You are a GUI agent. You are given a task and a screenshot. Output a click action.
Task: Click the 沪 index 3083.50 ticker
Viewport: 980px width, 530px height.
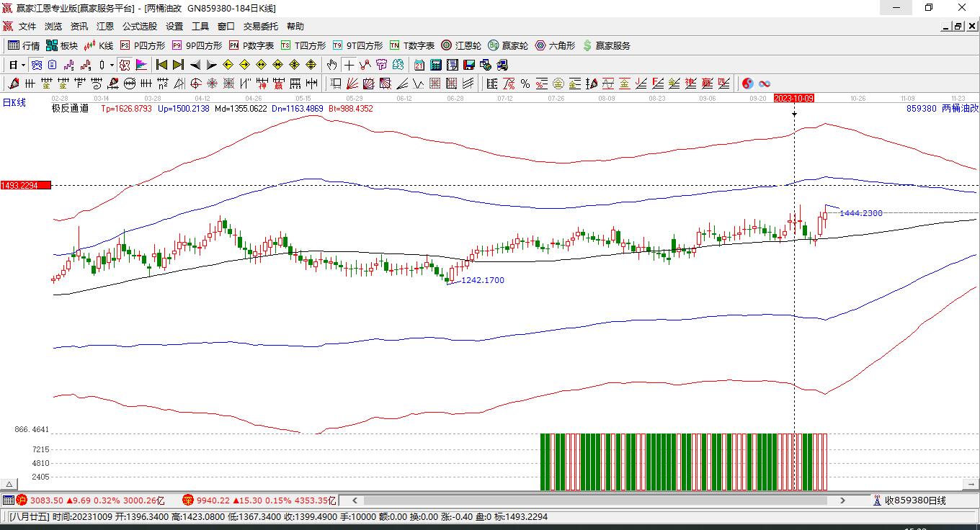91,500
